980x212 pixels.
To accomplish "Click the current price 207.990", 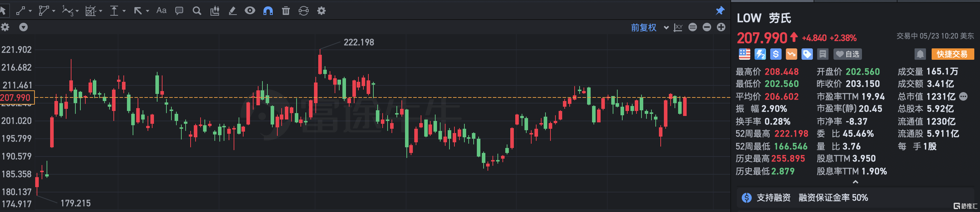I will click(762, 38).
